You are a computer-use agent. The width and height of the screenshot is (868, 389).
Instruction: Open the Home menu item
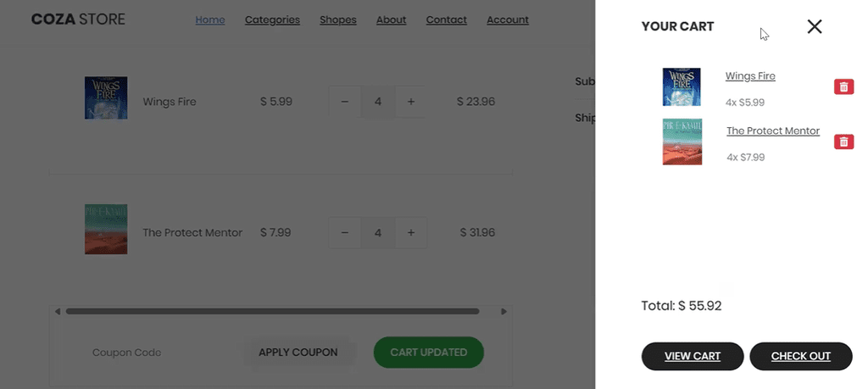tap(210, 19)
